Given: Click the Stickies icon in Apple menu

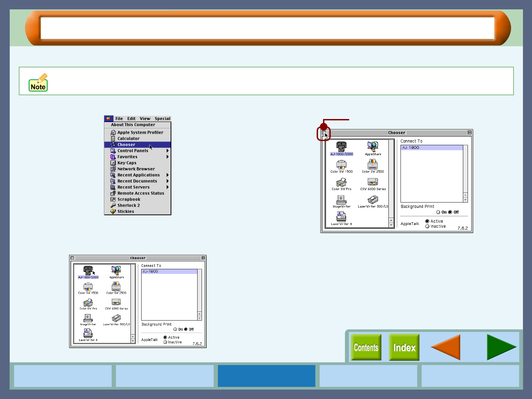Looking at the screenshot, I should 113,212.
